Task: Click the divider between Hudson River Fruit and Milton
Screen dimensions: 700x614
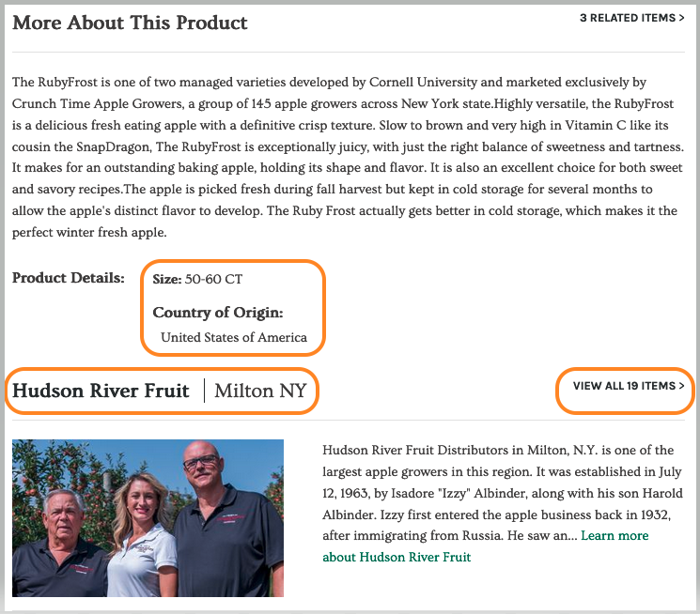Action: pyautogui.click(x=205, y=391)
